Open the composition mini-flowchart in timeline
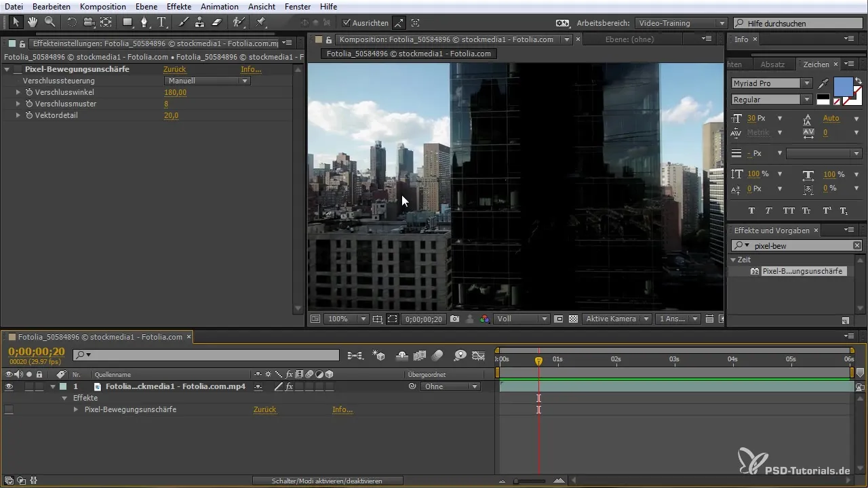Image resolution: width=868 pixels, height=488 pixels. point(355,355)
